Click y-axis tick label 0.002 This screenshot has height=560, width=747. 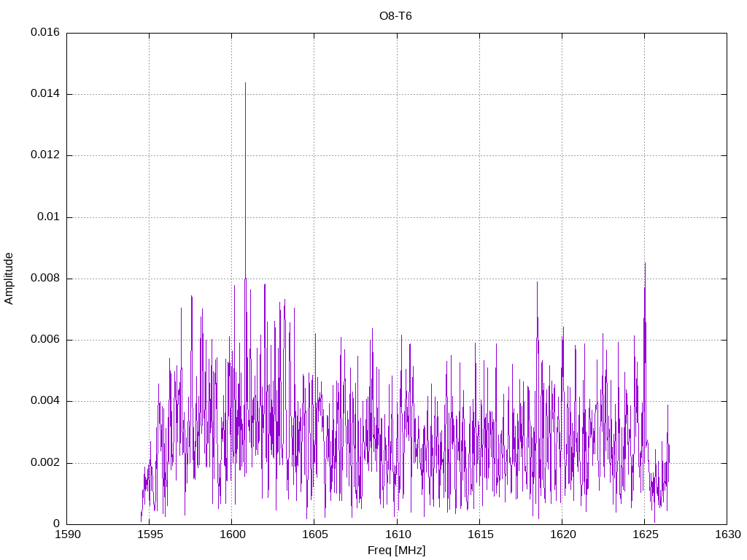coord(45,463)
